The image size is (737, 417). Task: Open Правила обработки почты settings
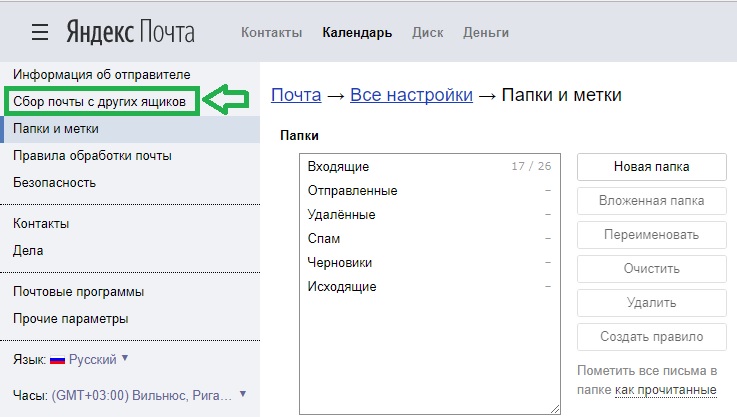92,156
